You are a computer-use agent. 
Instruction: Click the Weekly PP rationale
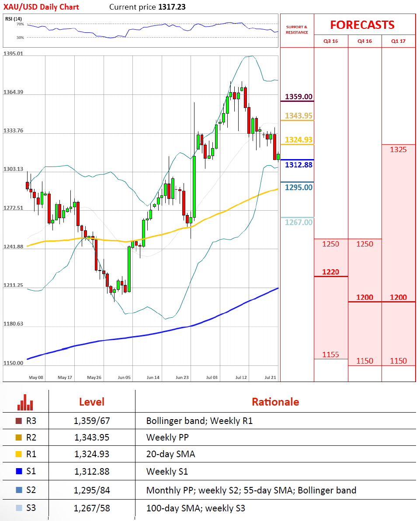pyautogui.click(x=167, y=438)
